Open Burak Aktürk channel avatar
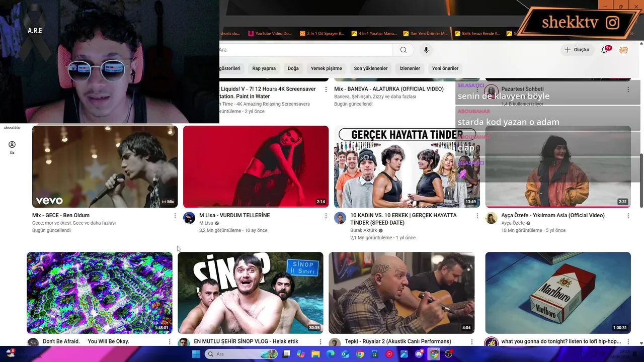Viewport: 644px width, 362px height. tap(340, 218)
